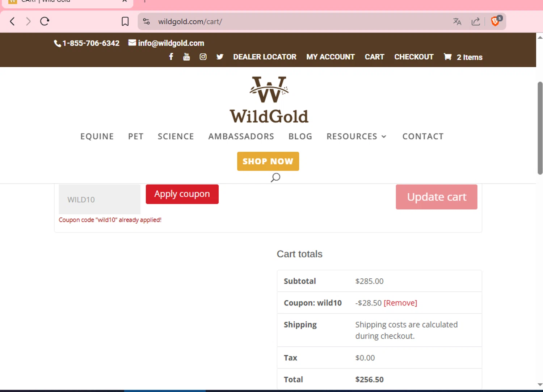Click the coupon code input field
The height and width of the screenshot is (392, 543).
point(100,199)
